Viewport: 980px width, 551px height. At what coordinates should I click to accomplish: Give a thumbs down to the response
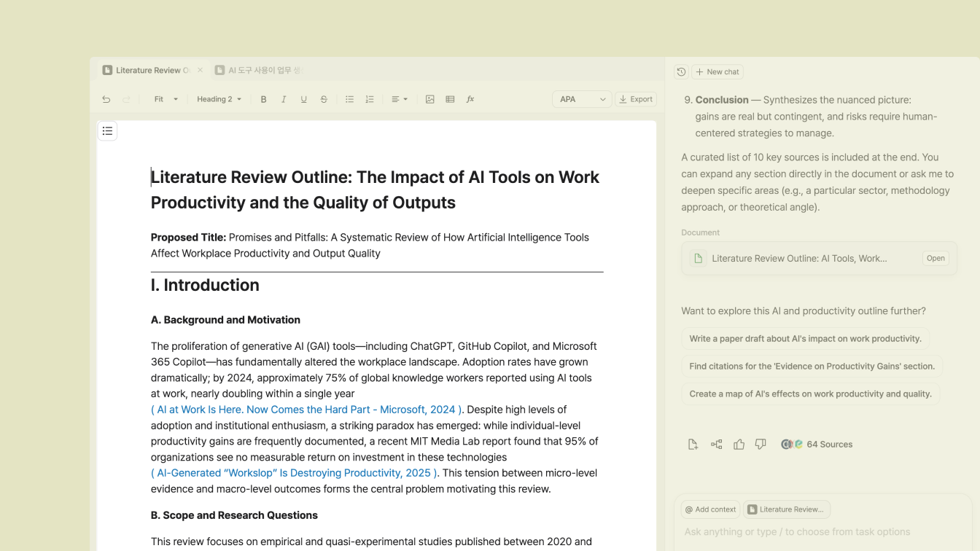coord(761,444)
